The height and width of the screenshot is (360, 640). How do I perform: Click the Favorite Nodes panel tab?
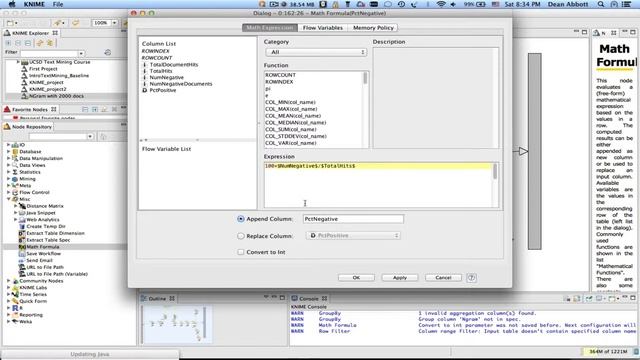(29, 109)
